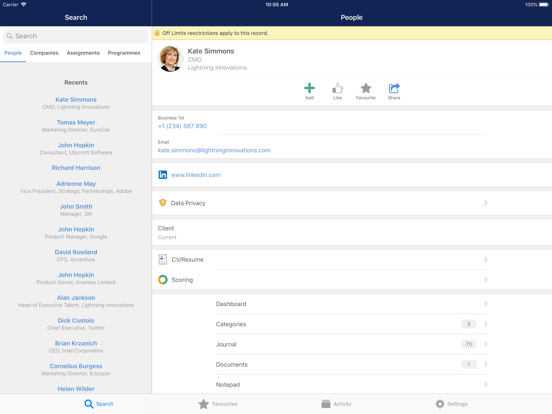The height and width of the screenshot is (414, 552).
Task: Click the Notepad label
Action: click(x=228, y=385)
